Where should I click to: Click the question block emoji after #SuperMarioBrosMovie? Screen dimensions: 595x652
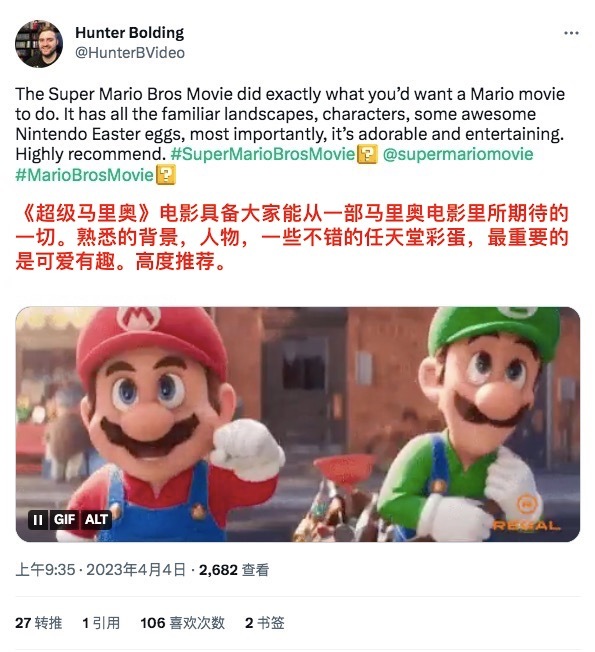click(x=367, y=154)
